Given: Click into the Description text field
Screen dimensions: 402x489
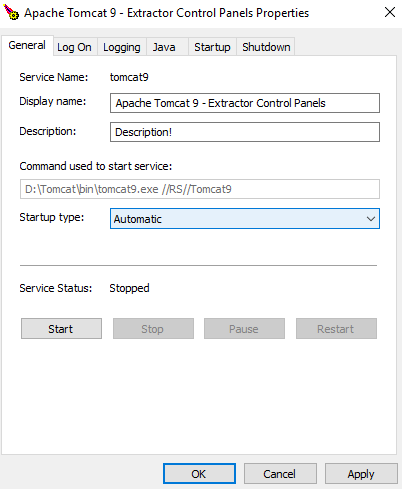Looking at the screenshot, I should [x=245, y=132].
